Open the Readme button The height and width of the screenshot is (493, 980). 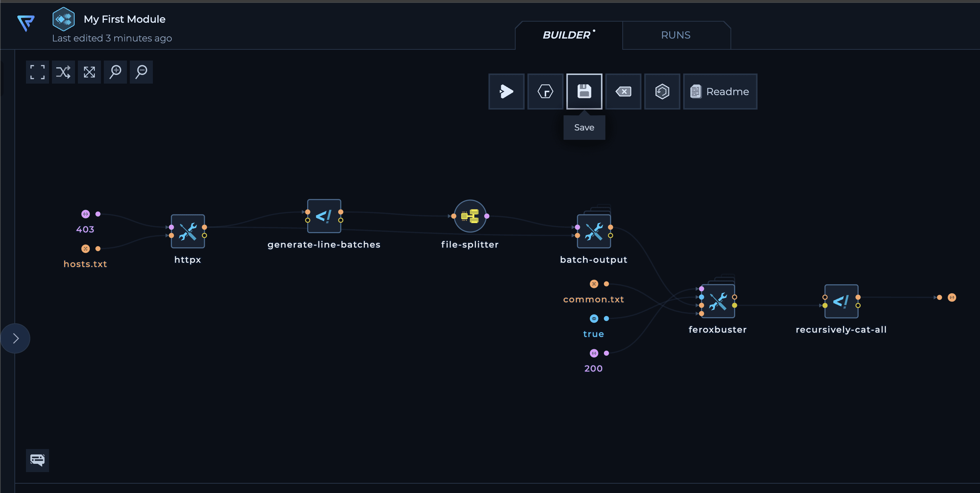click(720, 92)
